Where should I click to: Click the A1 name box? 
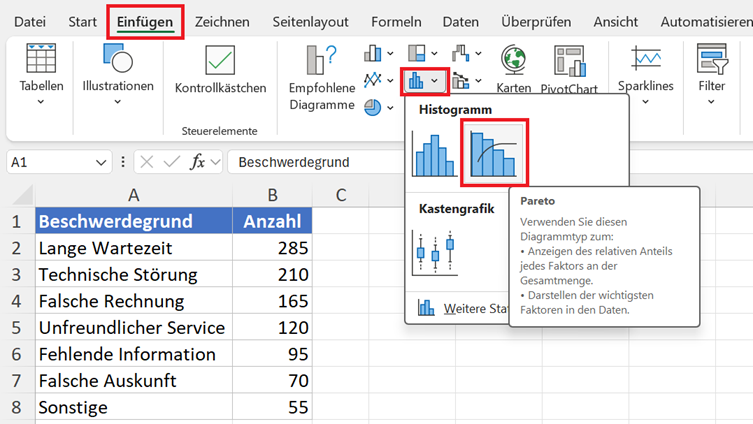coord(59,162)
